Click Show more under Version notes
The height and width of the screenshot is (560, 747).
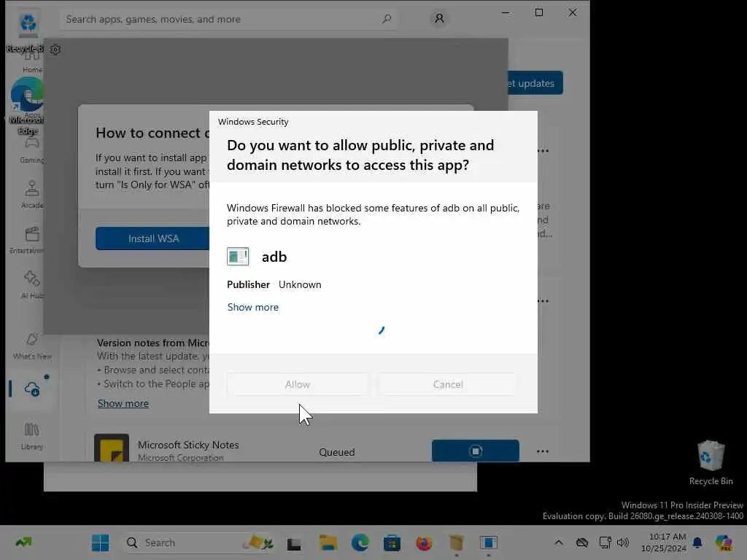point(123,403)
